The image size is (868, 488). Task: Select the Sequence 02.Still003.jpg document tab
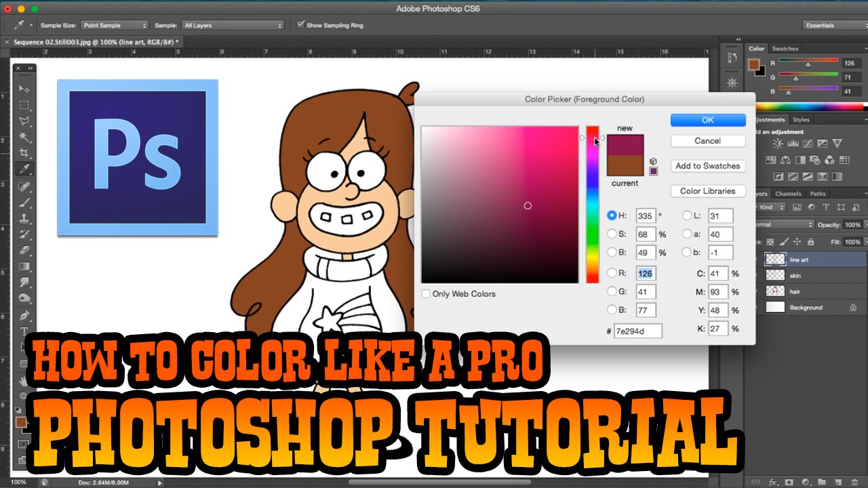(x=96, y=42)
